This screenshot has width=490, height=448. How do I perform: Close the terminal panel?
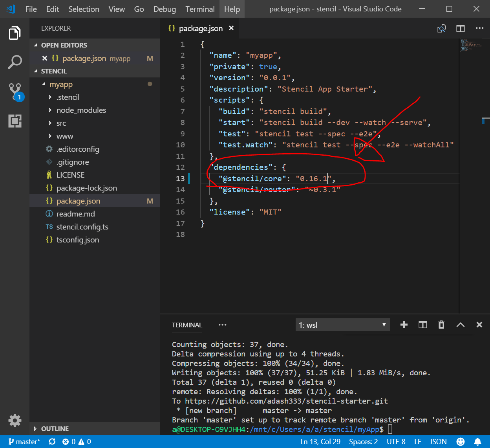(x=479, y=325)
